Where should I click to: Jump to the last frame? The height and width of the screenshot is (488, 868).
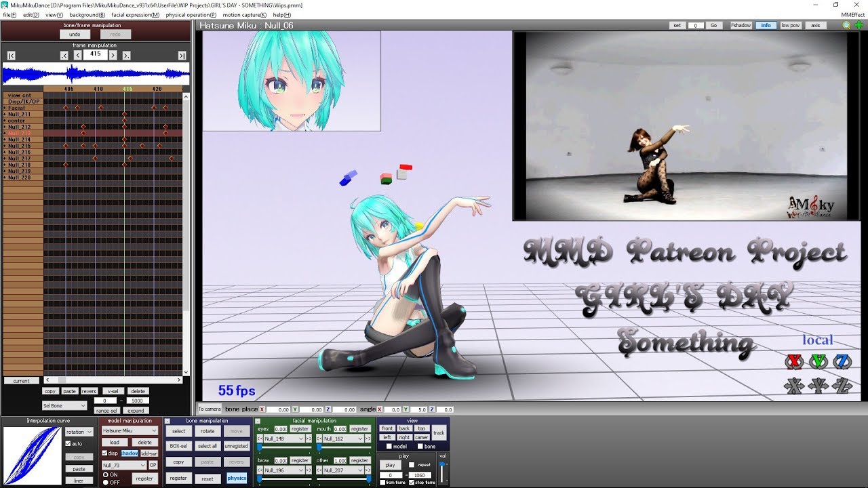click(182, 56)
